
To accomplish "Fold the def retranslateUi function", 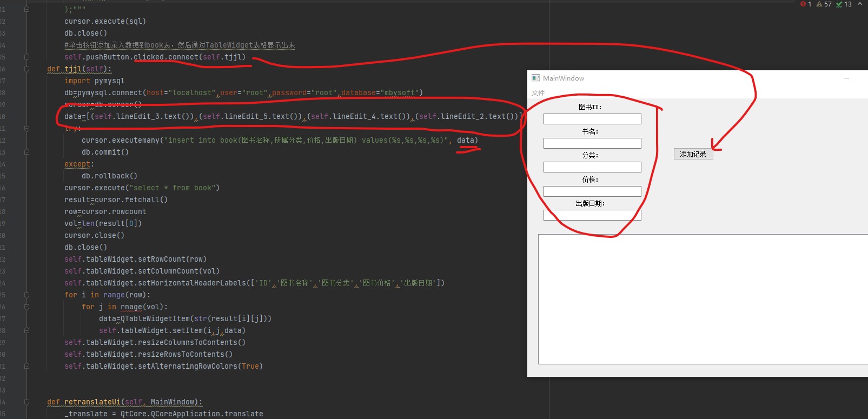I will pyautogui.click(x=26, y=402).
